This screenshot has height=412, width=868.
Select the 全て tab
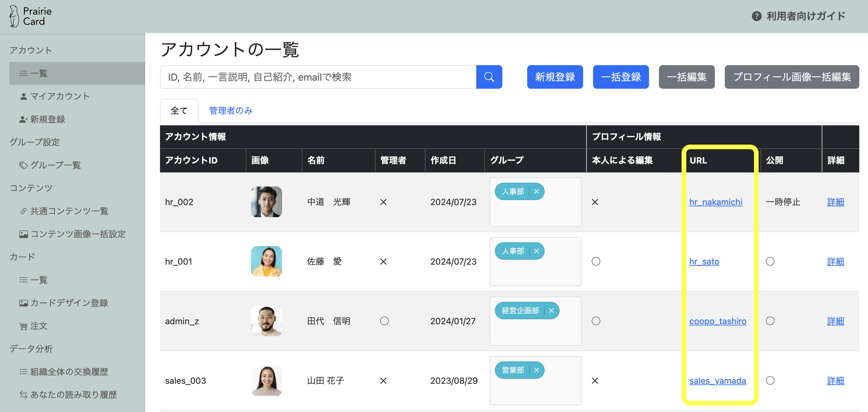[179, 111]
